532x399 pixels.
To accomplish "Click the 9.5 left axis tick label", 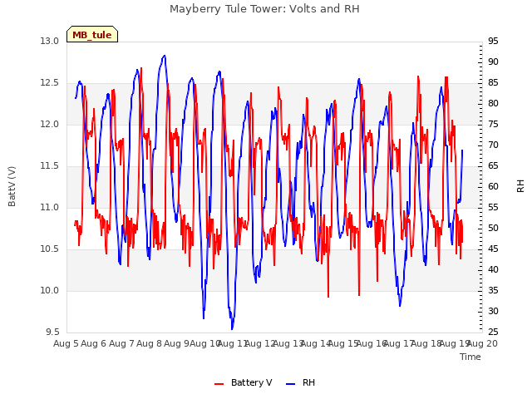I will pyautogui.click(x=52, y=332).
